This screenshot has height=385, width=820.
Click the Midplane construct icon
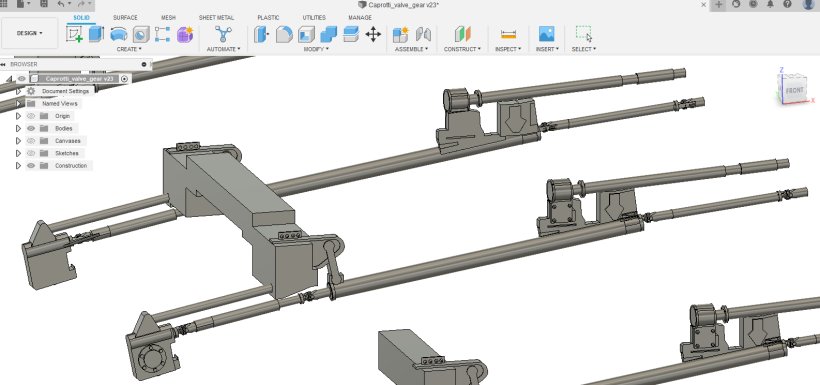[462, 35]
